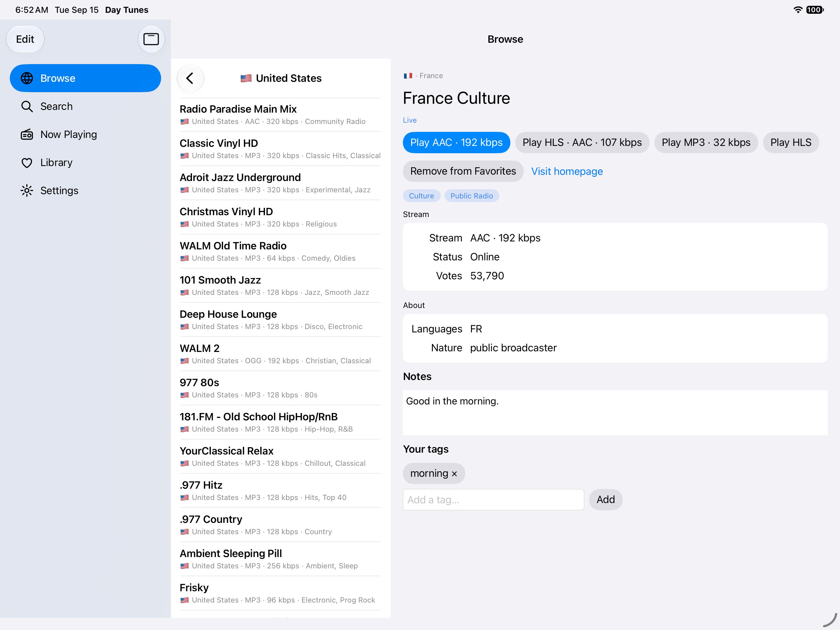Open the Library section
This screenshot has width=840, height=630.
coord(85,162)
